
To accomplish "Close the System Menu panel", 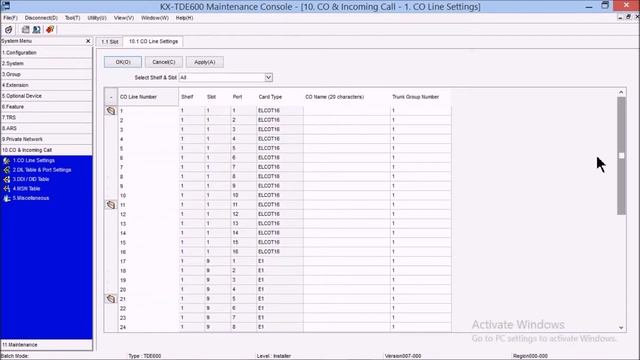I will 88,41.
